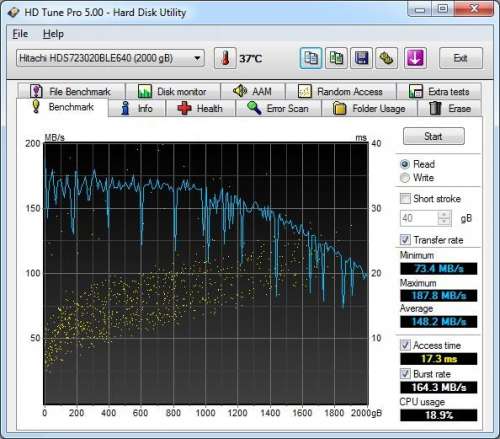Click the copy text to clipboard icon
The height and width of the screenshot is (439, 500).
[311, 58]
